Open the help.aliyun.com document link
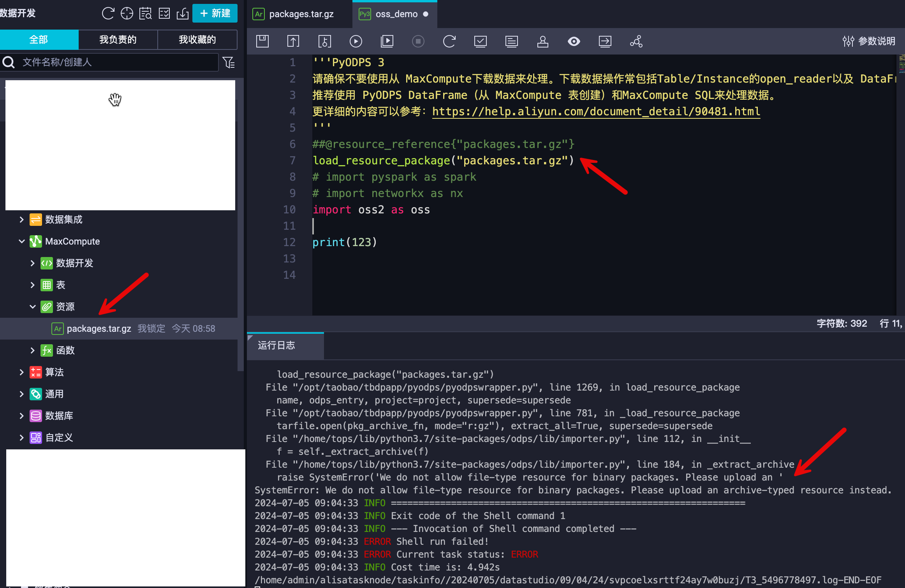905x588 pixels. coord(596,112)
